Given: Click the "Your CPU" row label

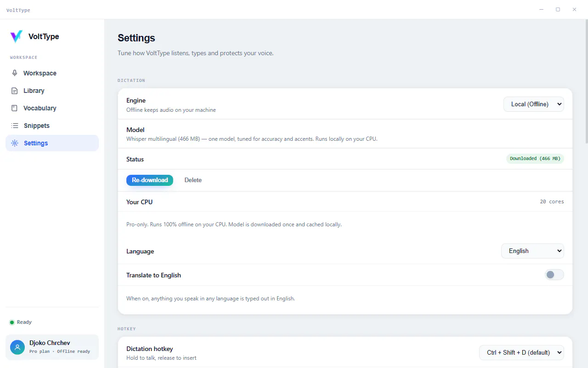Looking at the screenshot, I should (x=139, y=202).
